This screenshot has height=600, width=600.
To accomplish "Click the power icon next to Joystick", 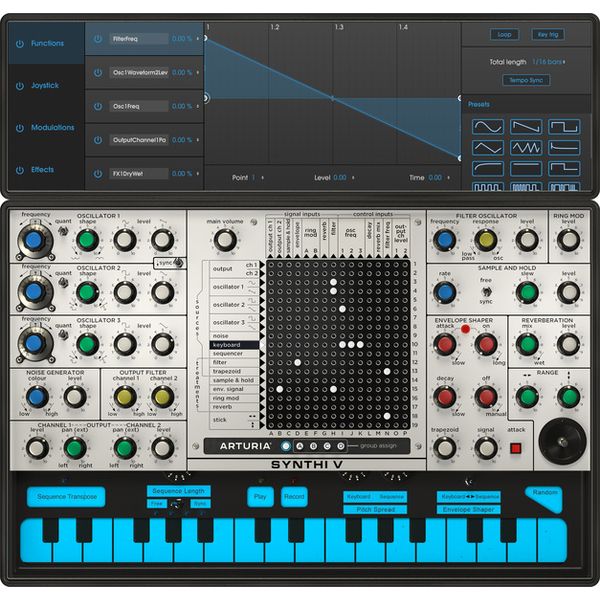I will (20, 86).
